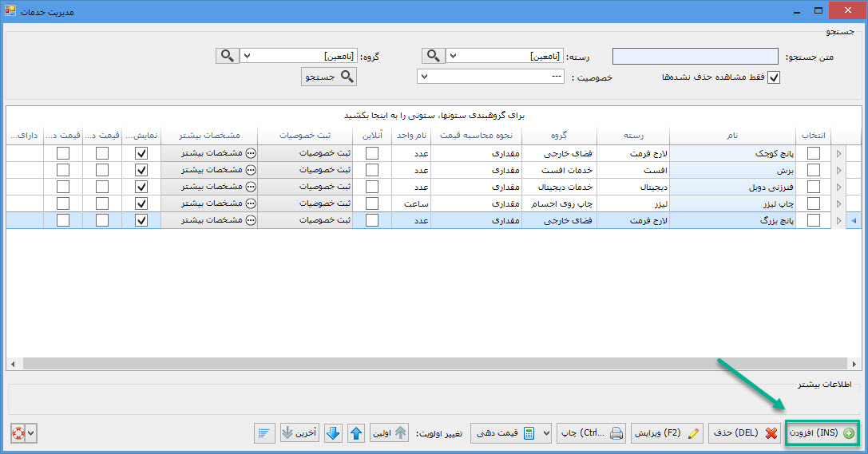Click the حذف (DEL) delete button

[x=744, y=433]
